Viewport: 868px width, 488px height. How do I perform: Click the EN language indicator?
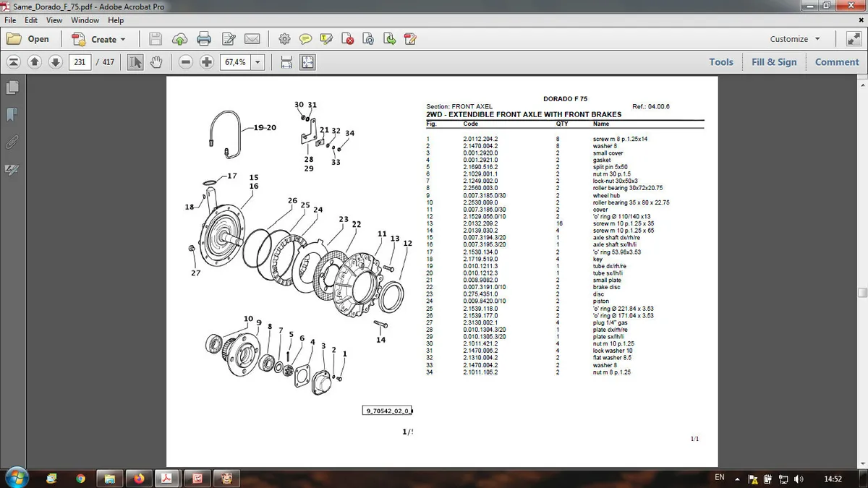[x=719, y=478]
